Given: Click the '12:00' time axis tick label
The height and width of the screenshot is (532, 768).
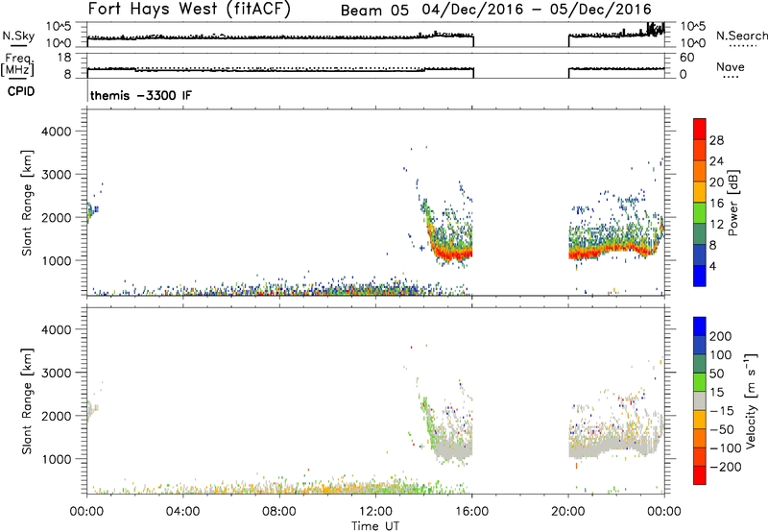Looking at the screenshot, I should pyautogui.click(x=375, y=512).
